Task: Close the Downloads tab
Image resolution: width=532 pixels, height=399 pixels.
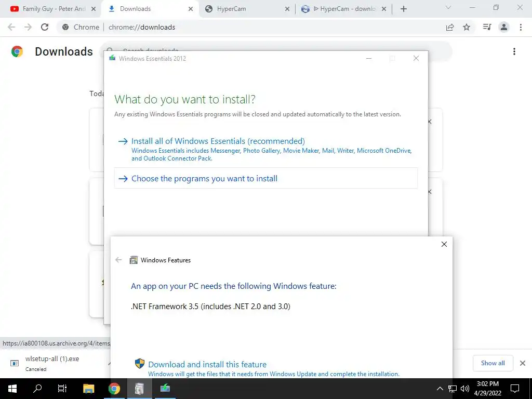Action: pyautogui.click(x=191, y=9)
